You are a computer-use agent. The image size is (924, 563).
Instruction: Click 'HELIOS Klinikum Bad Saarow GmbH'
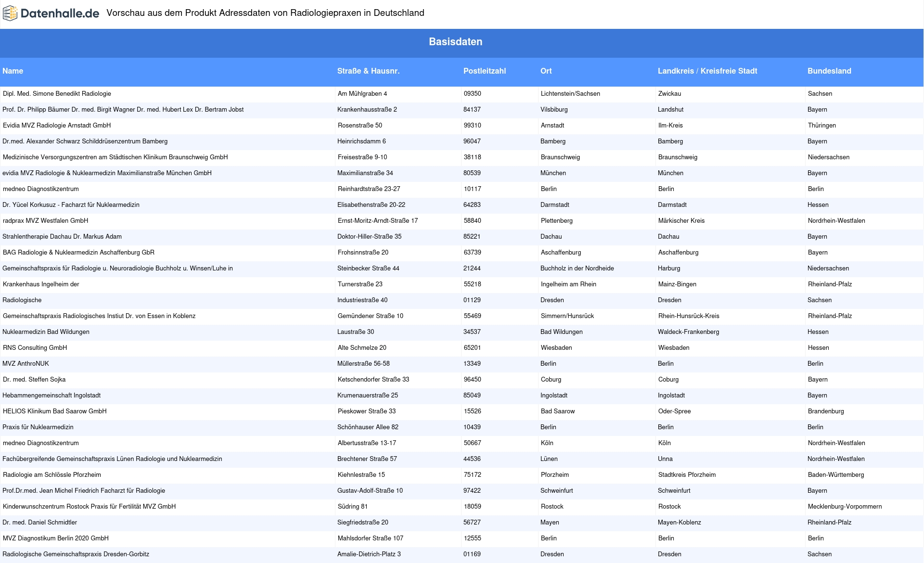coord(55,411)
